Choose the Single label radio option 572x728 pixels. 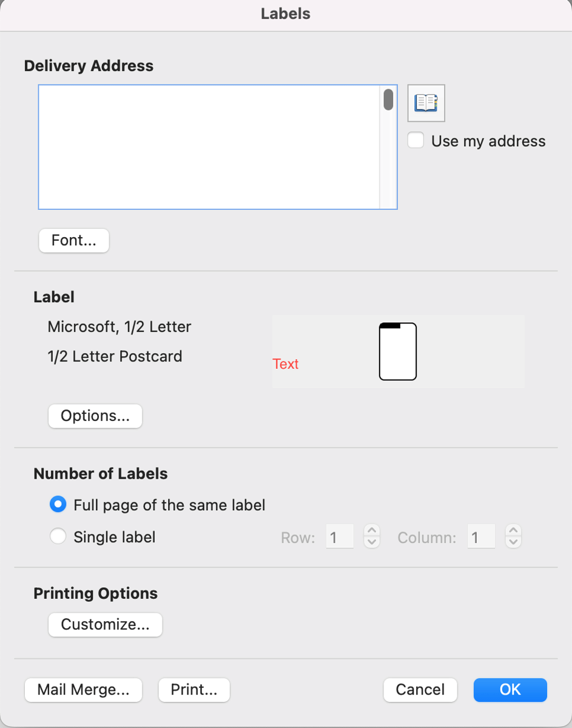click(x=58, y=537)
